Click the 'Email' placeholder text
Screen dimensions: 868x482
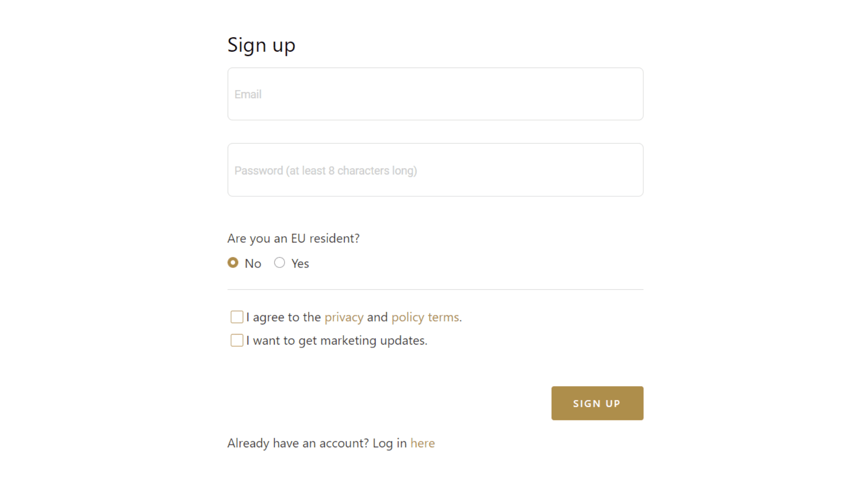(248, 94)
